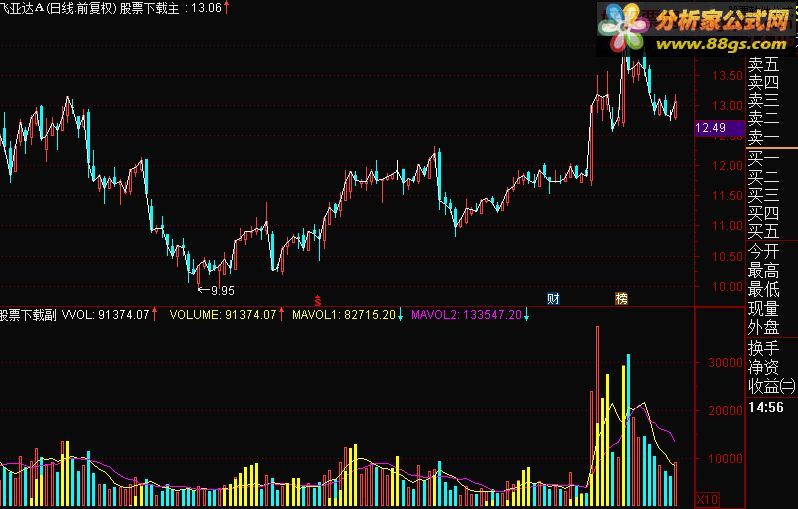This screenshot has height=509, width=798.
Task: Click the 11.00 price axis label
Action: pos(727,226)
